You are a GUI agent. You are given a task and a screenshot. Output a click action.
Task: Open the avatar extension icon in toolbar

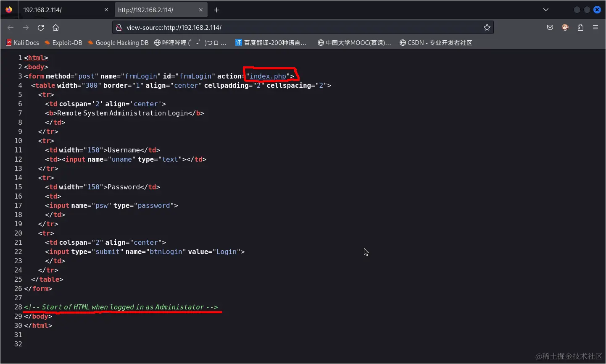[565, 27]
